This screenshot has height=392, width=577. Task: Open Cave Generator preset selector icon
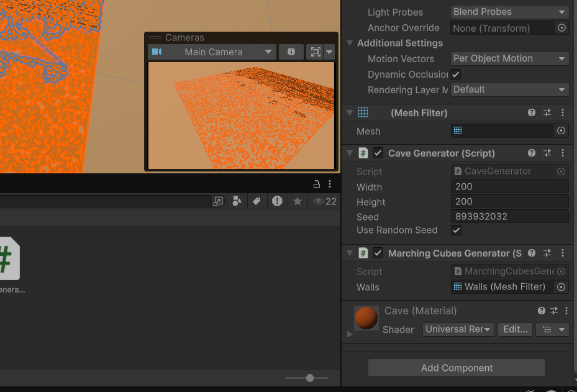(547, 153)
